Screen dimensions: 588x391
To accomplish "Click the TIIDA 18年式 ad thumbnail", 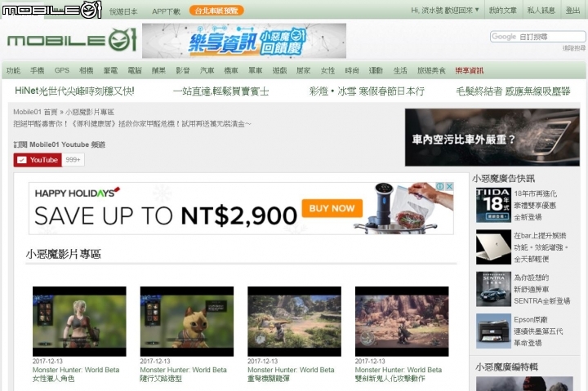I will pyautogui.click(x=493, y=206).
